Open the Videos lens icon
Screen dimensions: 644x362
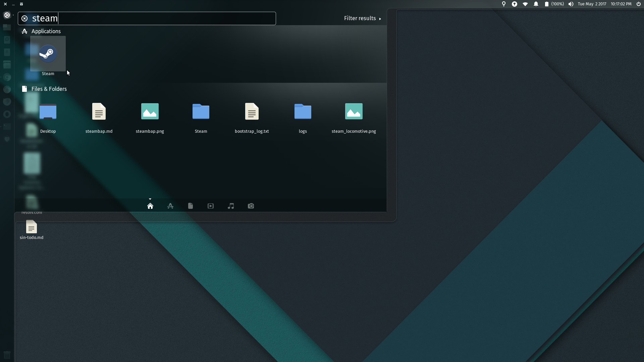211,206
